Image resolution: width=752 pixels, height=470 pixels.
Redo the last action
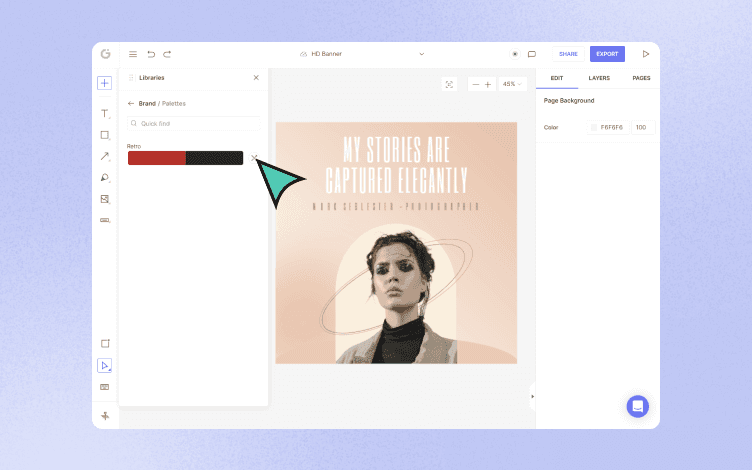167,54
